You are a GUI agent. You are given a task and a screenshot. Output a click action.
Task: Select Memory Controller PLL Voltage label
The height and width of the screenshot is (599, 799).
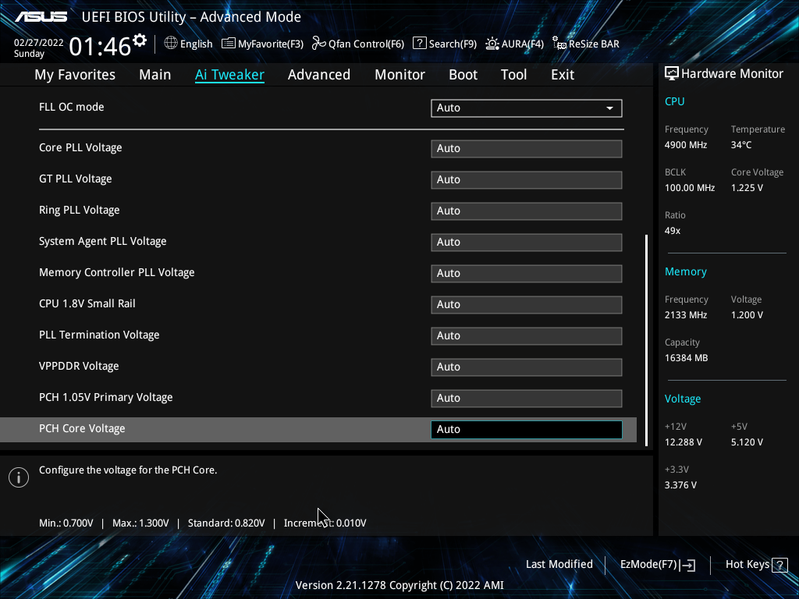pyautogui.click(x=117, y=273)
